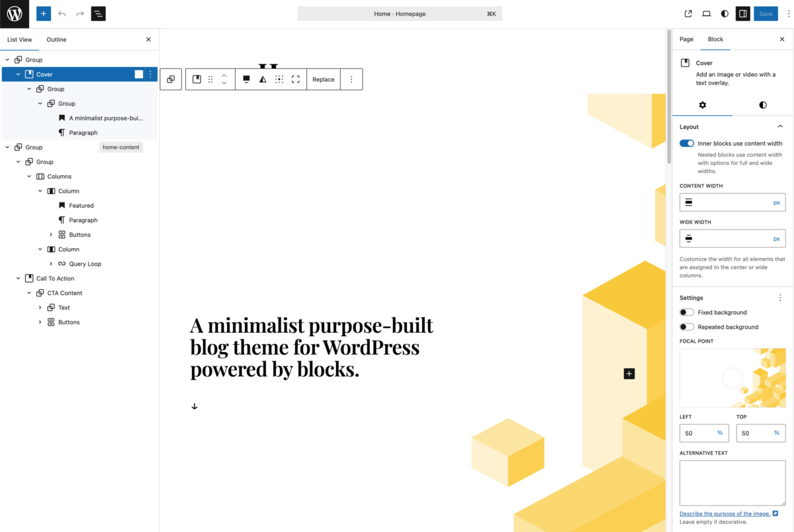The width and height of the screenshot is (794, 532).
Task: Redo the last change
Action: [80, 13]
